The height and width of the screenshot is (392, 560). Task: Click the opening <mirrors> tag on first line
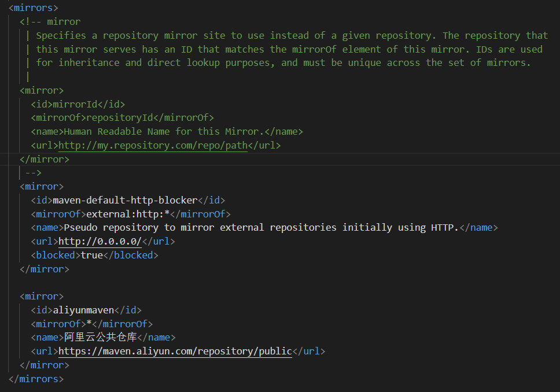(33, 8)
